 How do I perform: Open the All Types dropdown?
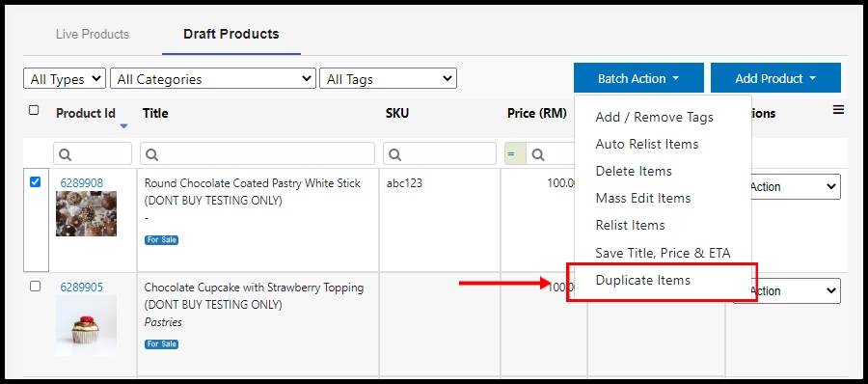(x=65, y=79)
